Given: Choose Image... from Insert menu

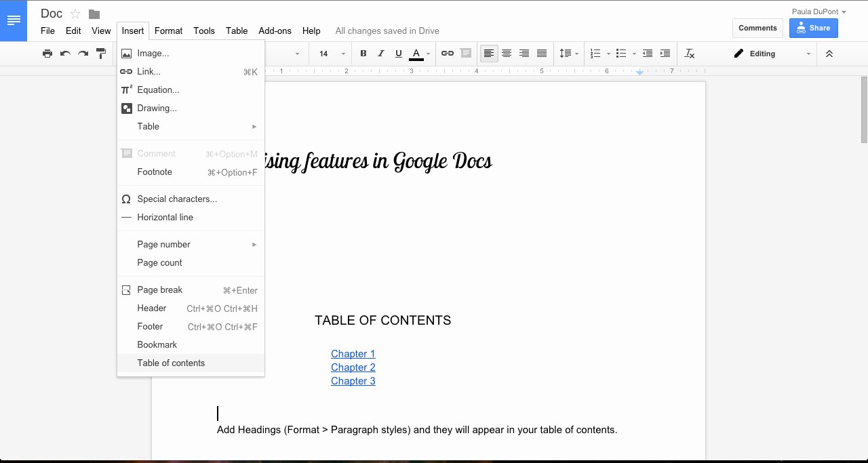Looking at the screenshot, I should (191, 53).
